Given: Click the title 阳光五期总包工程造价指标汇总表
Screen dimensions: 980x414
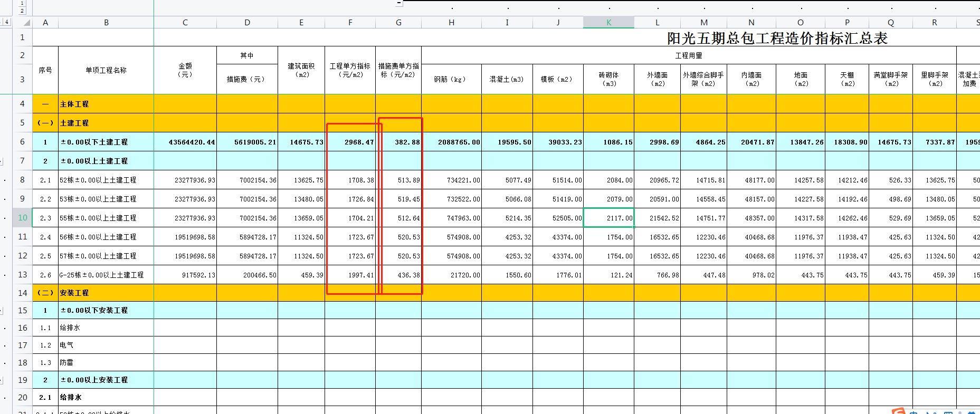Looking at the screenshot, I should pyautogui.click(x=777, y=38).
